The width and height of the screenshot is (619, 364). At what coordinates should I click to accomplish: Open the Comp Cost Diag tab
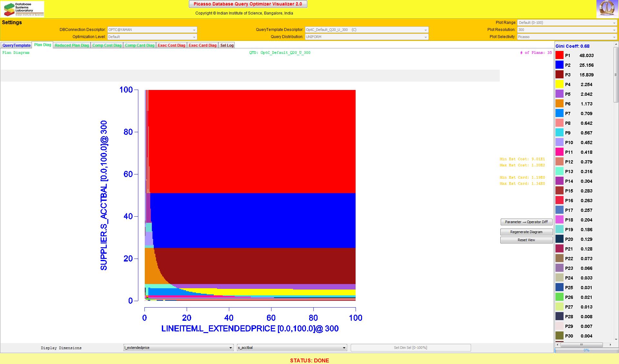point(107,45)
